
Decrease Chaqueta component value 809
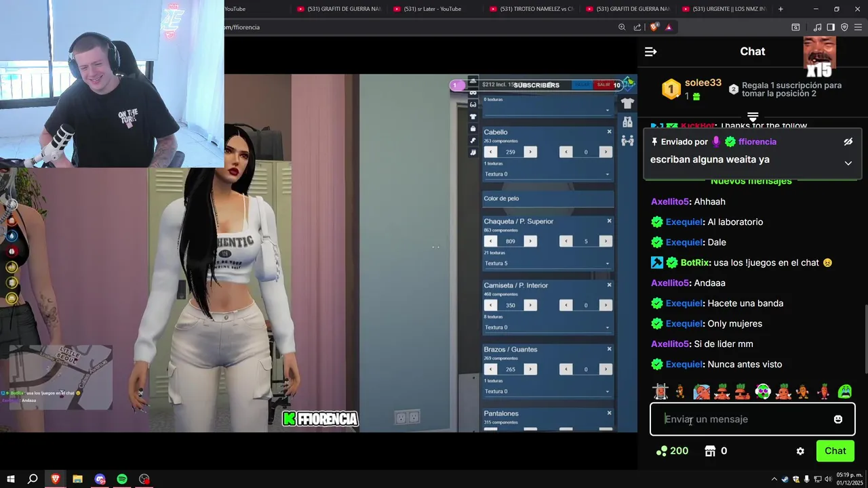pos(490,241)
